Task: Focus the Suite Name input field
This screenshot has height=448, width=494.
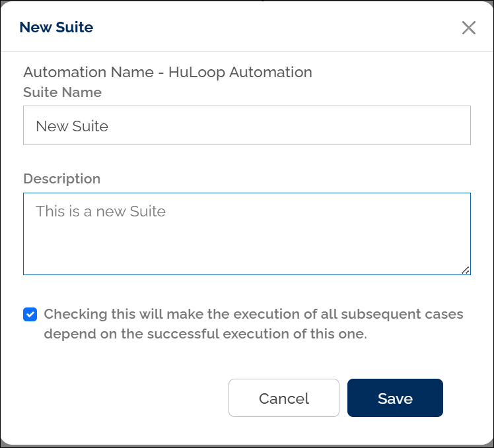Action: coord(246,125)
